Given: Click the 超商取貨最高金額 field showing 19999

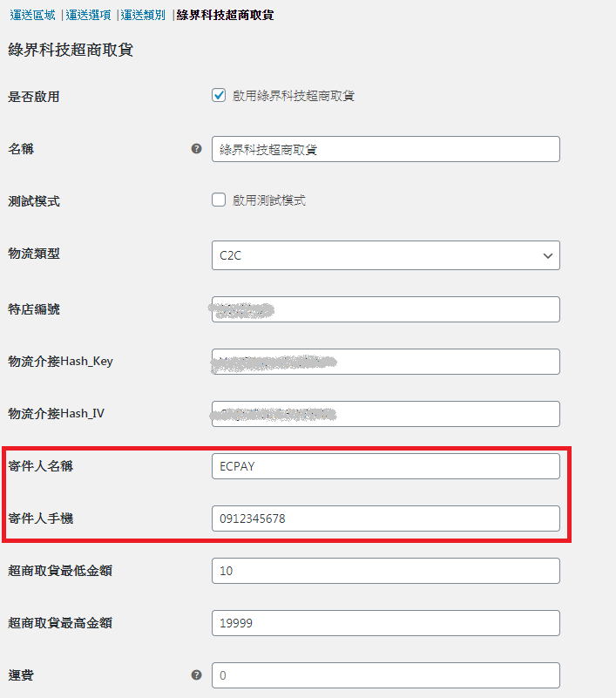Looking at the screenshot, I should point(385,623).
